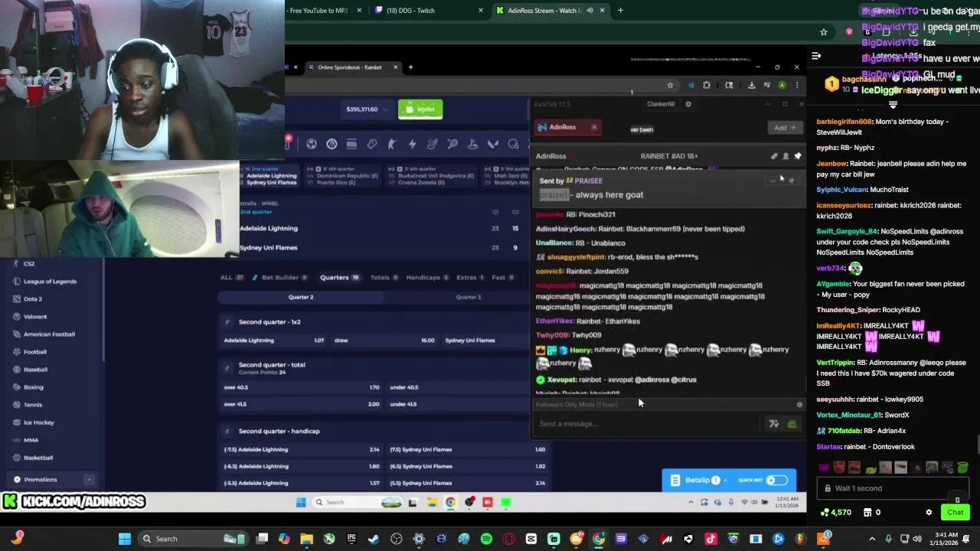Screen dimensions: 980x551
Task: Click the Kick chat message input field
Action: [x=892, y=488]
